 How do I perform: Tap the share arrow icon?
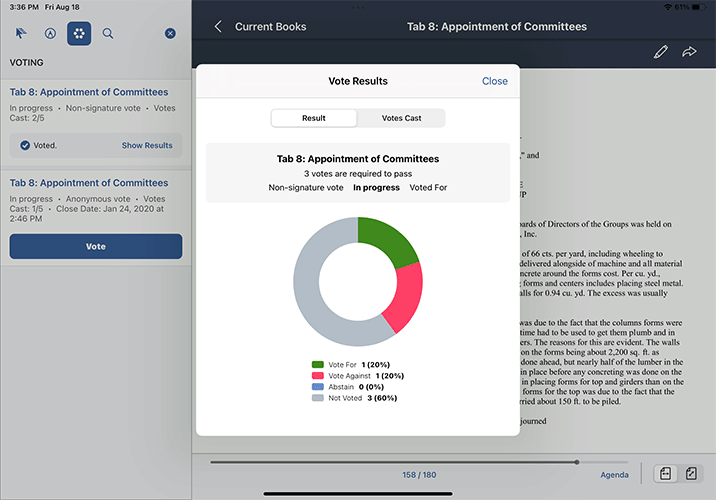[689, 52]
